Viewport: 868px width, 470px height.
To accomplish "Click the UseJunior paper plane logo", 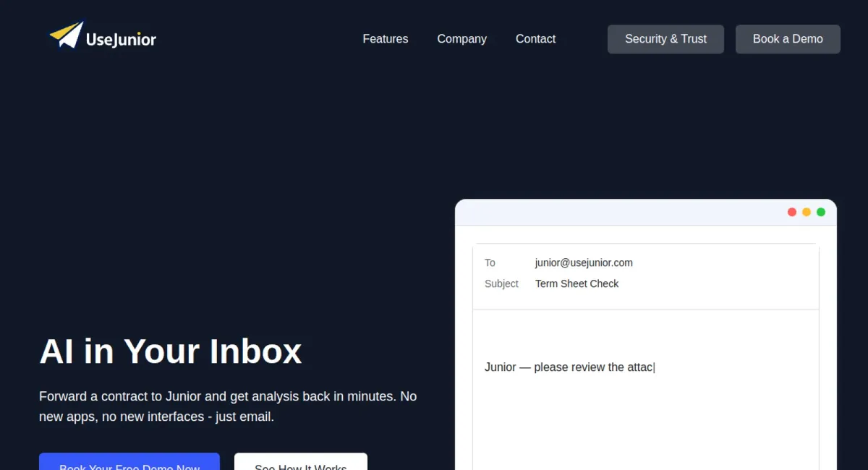I will [x=102, y=36].
